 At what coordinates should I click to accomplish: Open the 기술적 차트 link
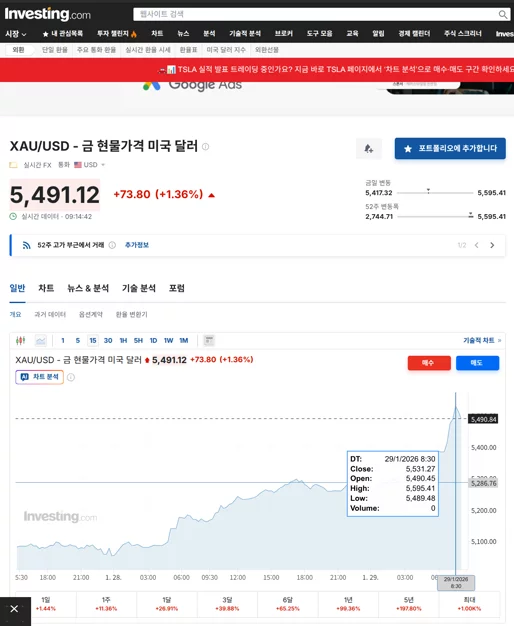click(482, 341)
